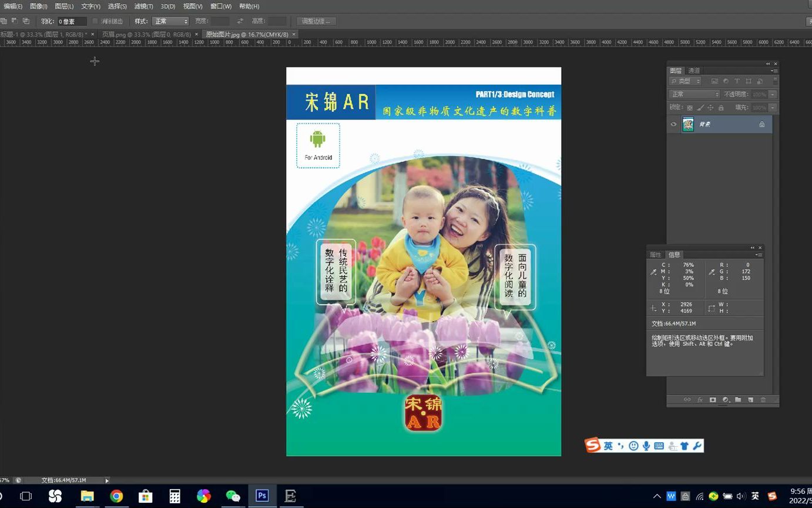
Task: Delete layer trash icon
Action: click(x=763, y=400)
